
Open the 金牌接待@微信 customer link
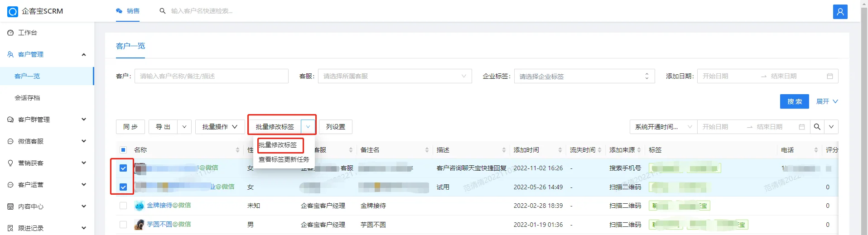click(169, 205)
